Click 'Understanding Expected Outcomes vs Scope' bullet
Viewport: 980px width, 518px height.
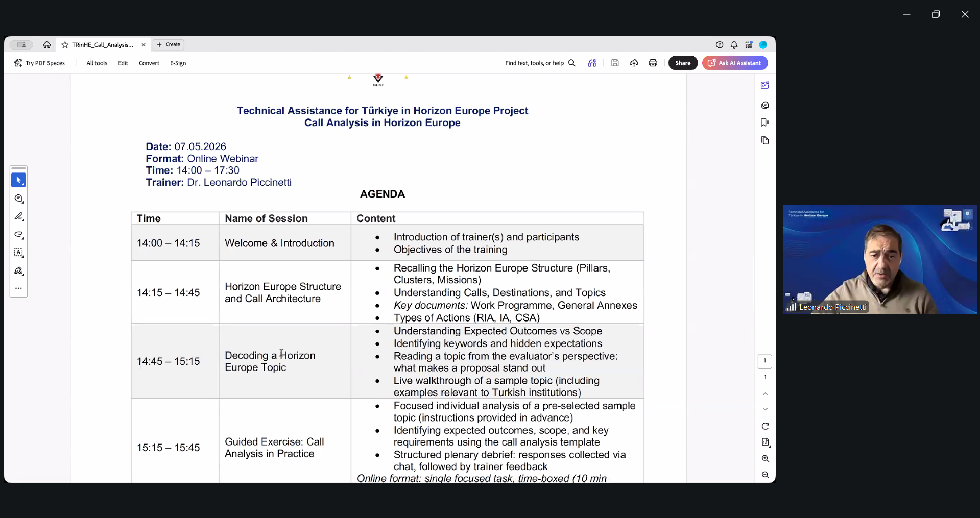tap(498, 331)
